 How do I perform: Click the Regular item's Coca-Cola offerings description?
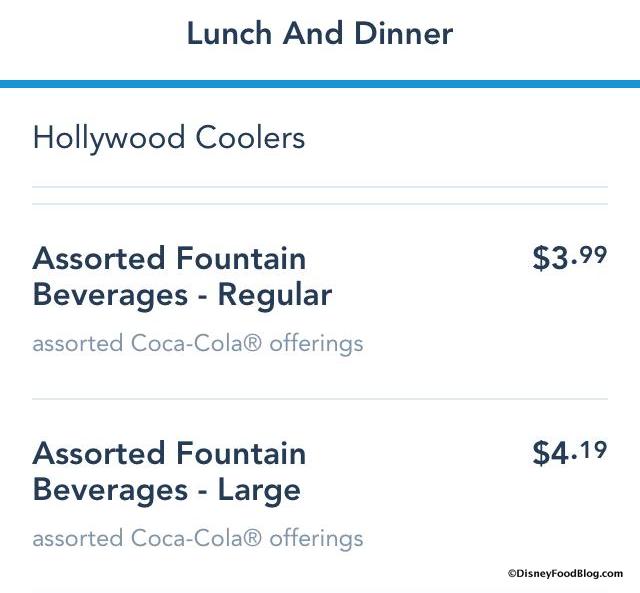(x=198, y=344)
